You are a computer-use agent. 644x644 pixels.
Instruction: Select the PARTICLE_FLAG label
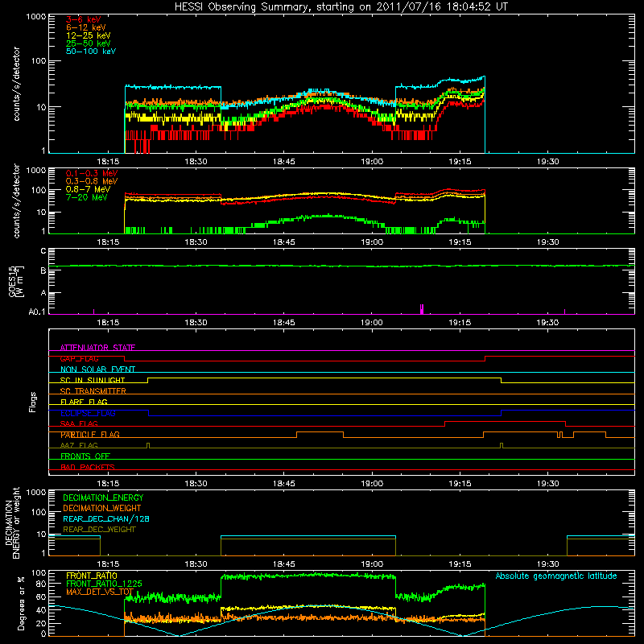90,435
